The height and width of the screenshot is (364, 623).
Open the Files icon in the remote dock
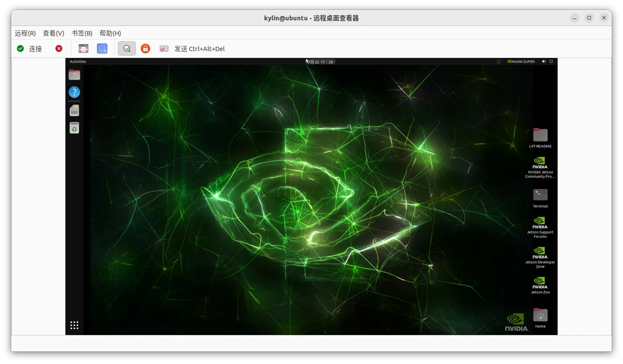pyautogui.click(x=74, y=74)
